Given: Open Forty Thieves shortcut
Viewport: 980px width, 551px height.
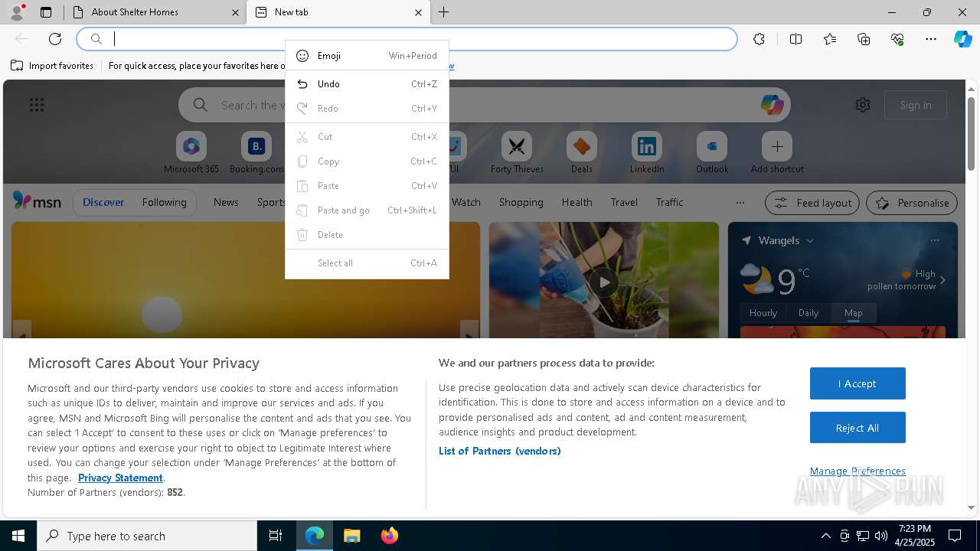Looking at the screenshot, I should 517,153.
